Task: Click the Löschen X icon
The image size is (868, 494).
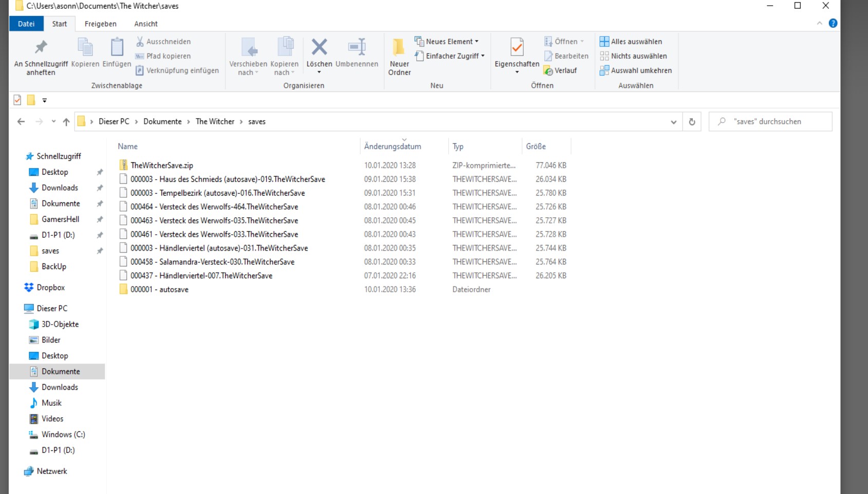Action: tap(319, 47)
